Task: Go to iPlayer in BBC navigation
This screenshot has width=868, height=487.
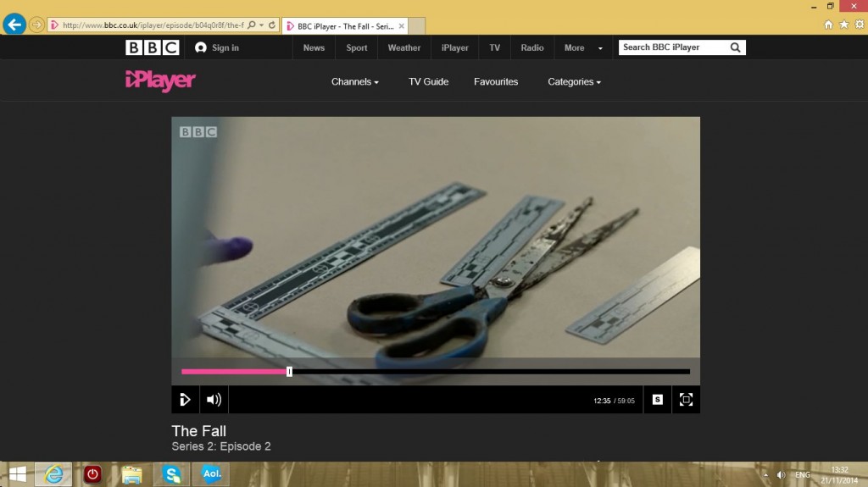Action: (455, 47)
